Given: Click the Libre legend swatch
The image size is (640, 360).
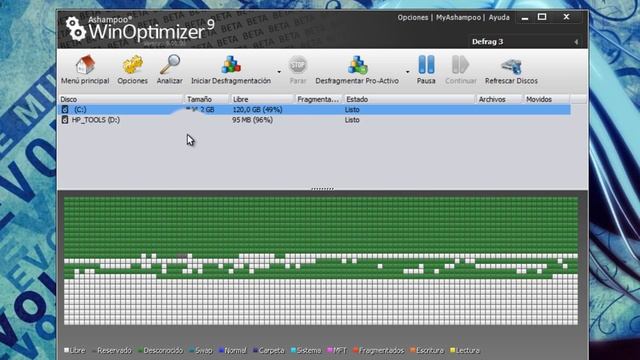Looking at the screenshot, I should (67, 350).
